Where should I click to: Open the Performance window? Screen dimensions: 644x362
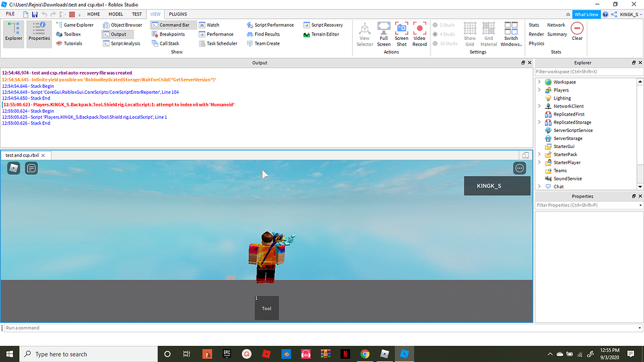[x=216, y=34]
